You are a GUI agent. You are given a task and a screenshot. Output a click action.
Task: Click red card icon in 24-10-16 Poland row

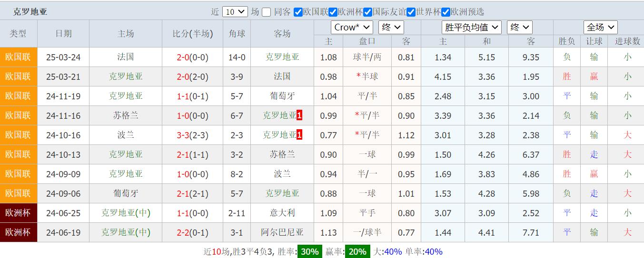(299, 135)
